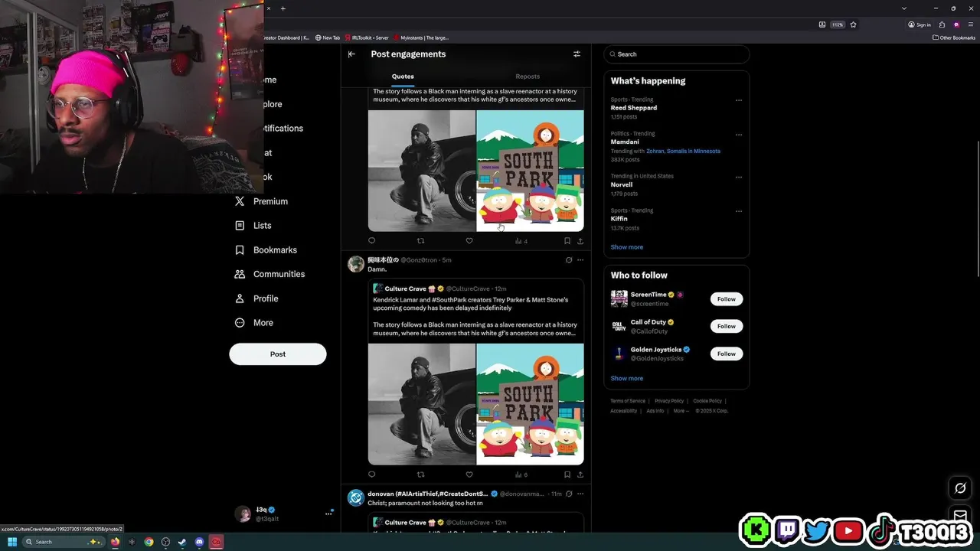Follow Golden Joysticks account
This screenshot has width=980, height=551.
727,354
